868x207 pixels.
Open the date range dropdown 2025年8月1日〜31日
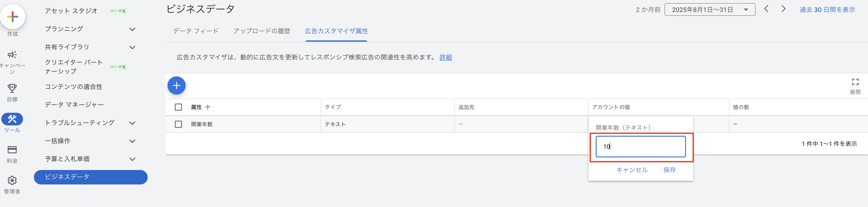[x=709, y=10]
